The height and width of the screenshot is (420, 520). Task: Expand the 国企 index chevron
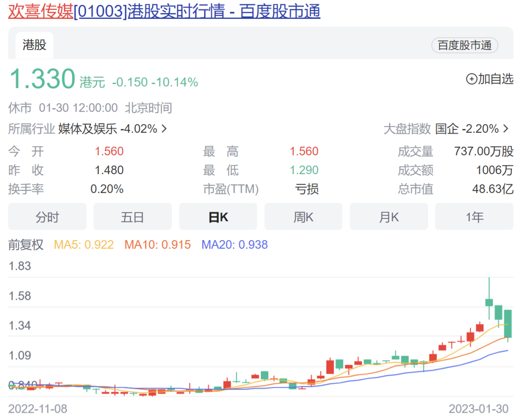pyautogui.click(x=506, y=128)
